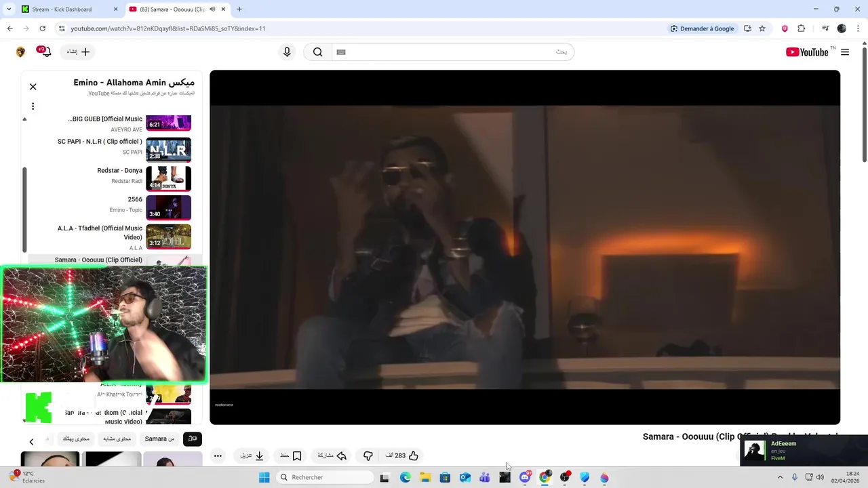
Task: Open the Chrome profile avatar
Action: click(x=842, y=28)
